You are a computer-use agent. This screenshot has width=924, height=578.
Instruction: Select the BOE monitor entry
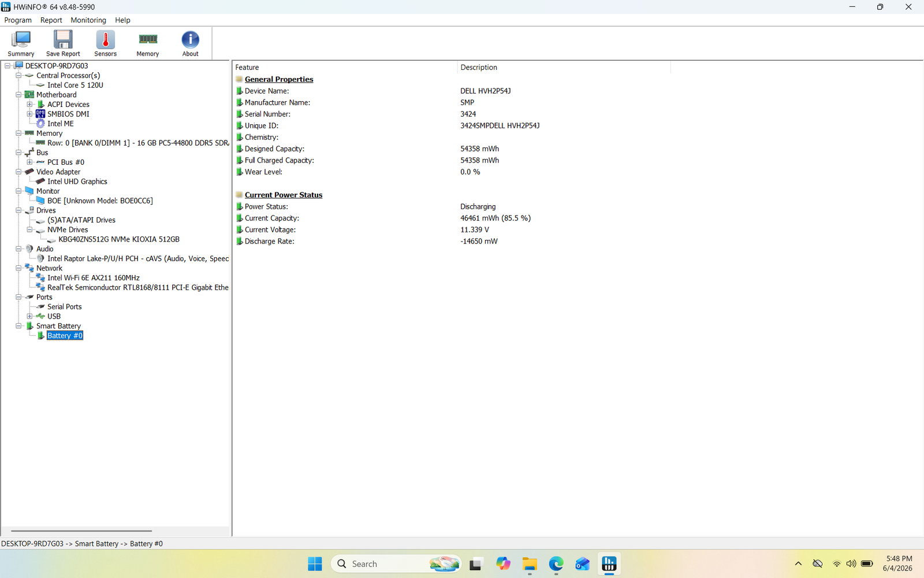click(x=100, y=201)
